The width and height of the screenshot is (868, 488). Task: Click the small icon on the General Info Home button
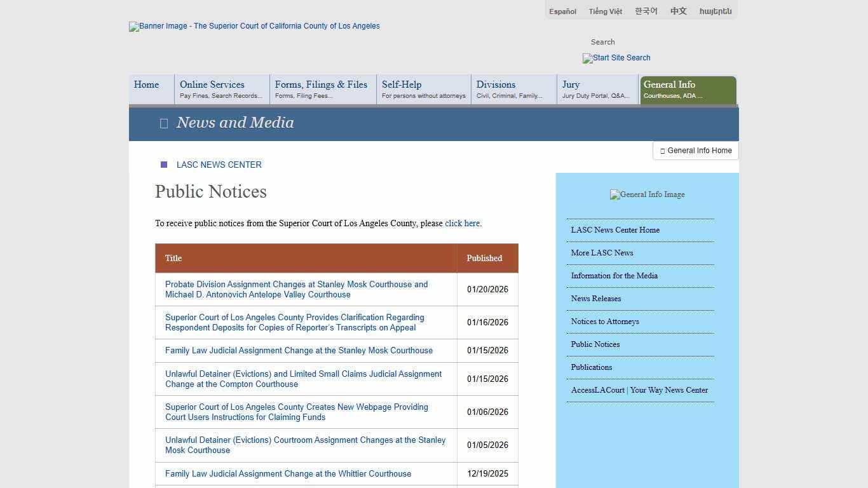(x=663, y=151)
